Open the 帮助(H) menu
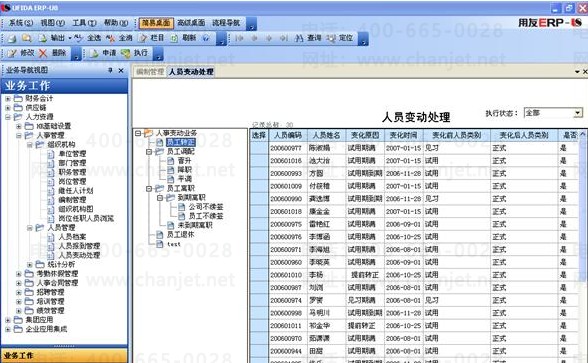The image size is (588, 363). [x=116, y=23]
